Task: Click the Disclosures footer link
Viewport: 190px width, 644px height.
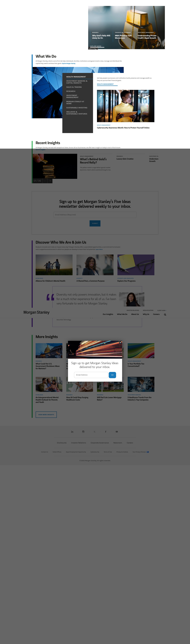Action: (x=62, y=443)
